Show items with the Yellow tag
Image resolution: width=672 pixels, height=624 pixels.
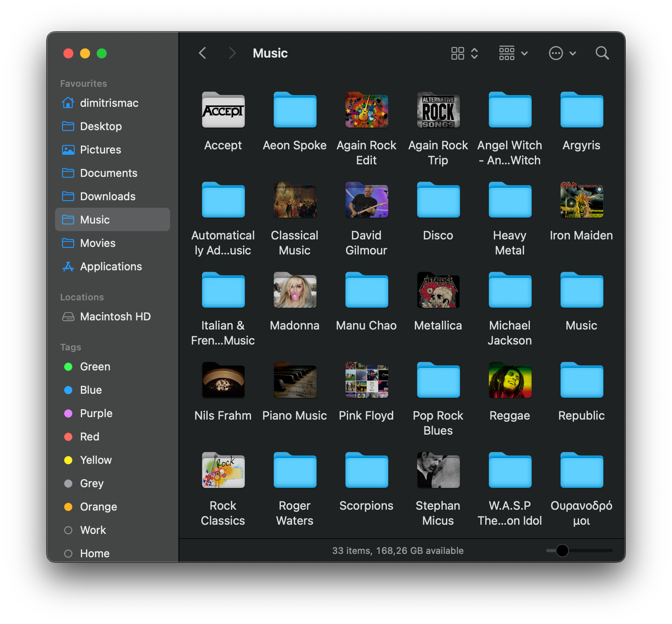tap(113, 460)
